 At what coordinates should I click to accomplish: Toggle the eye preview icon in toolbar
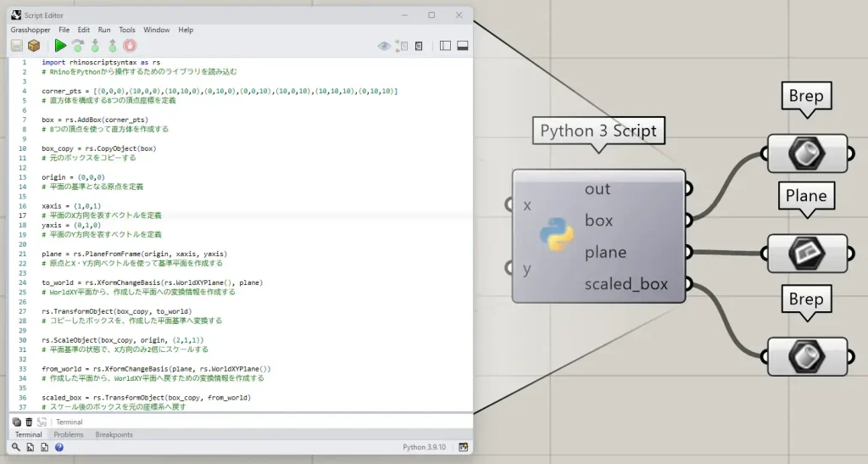point(384,46)
